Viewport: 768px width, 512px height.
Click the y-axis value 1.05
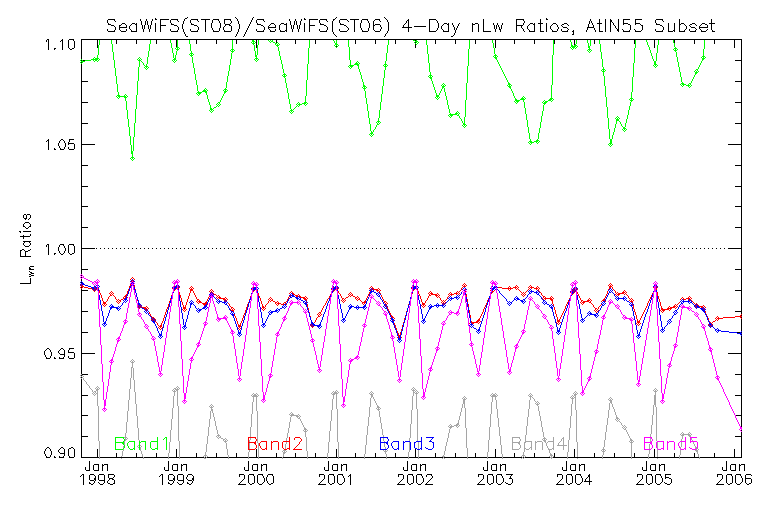pos(60,145)
